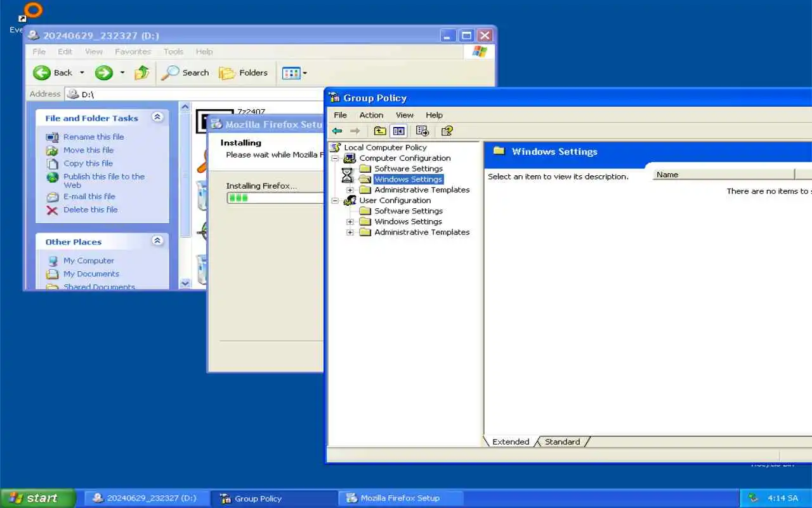Screen dimensions: 812x508
Task: Select Local Computer Policy root node
Action: coord(385,147)
